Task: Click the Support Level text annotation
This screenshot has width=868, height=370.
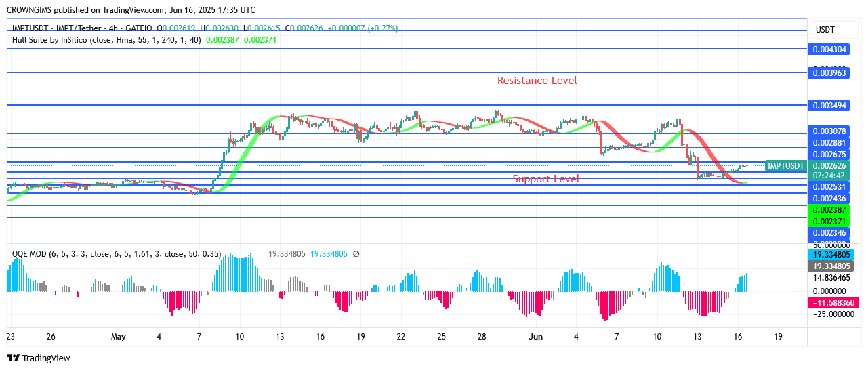Action: click(546, 179)
